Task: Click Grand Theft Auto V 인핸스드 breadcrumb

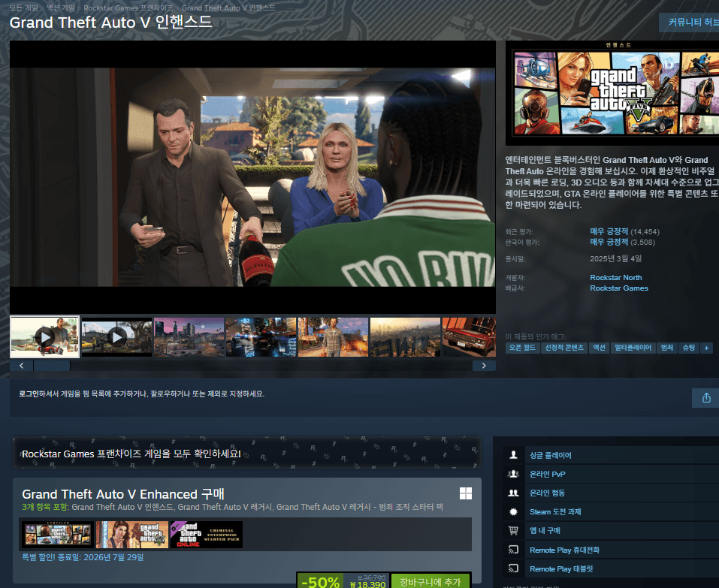Action: point(228,8)
